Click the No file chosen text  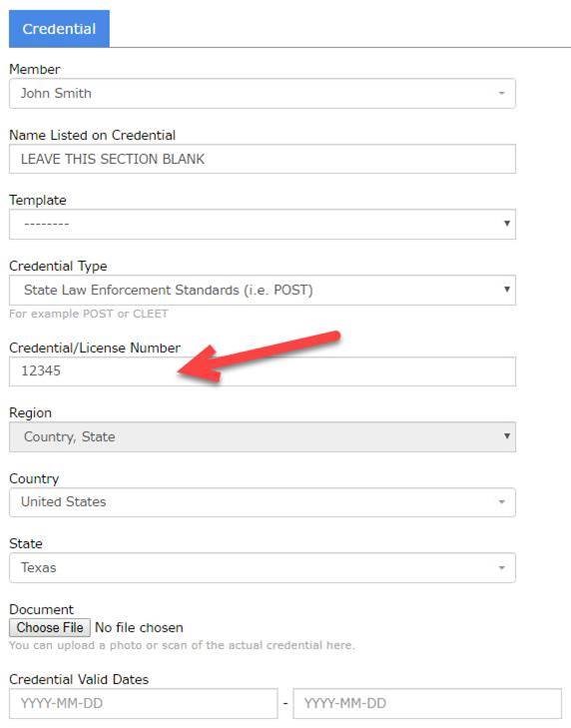click(139, 628)
